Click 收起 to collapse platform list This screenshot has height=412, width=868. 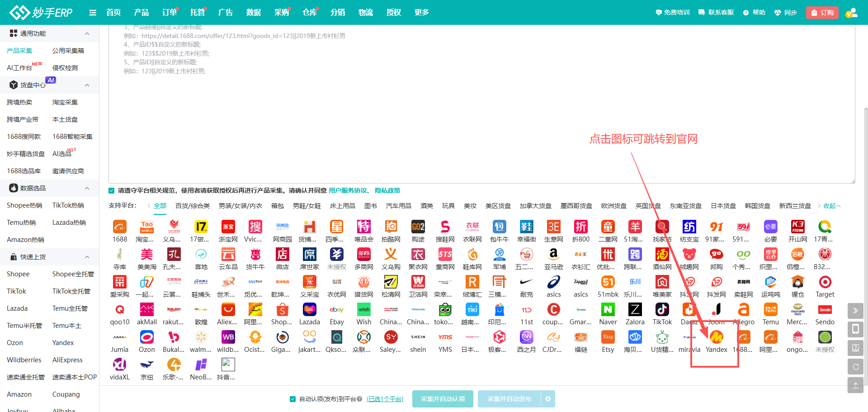click(x=832, y=206)
